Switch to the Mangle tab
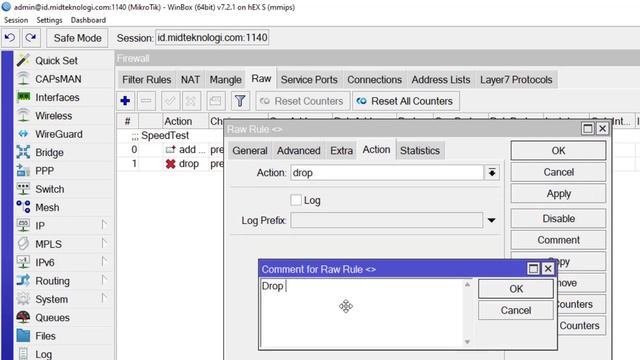Viewport: 640px width, 360px height. [x=225, y=80]
